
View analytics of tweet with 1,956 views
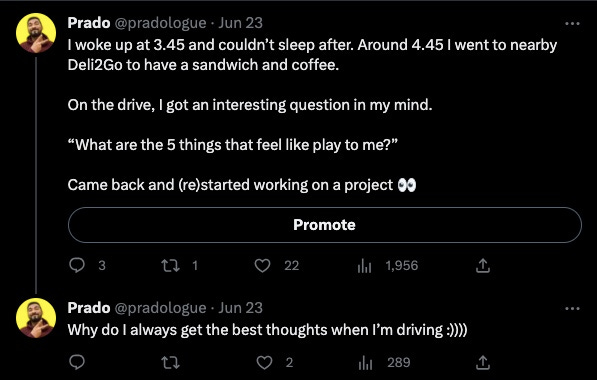coord(364,265)
